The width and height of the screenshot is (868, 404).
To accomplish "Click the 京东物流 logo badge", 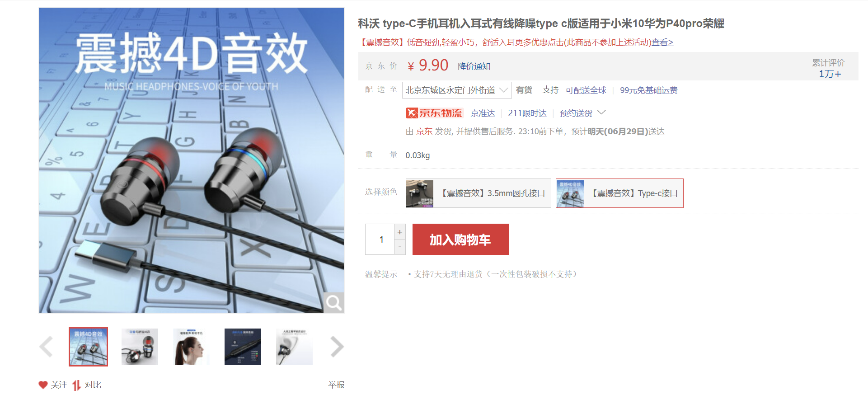I will pyautogui.click(x=434, y=113).
